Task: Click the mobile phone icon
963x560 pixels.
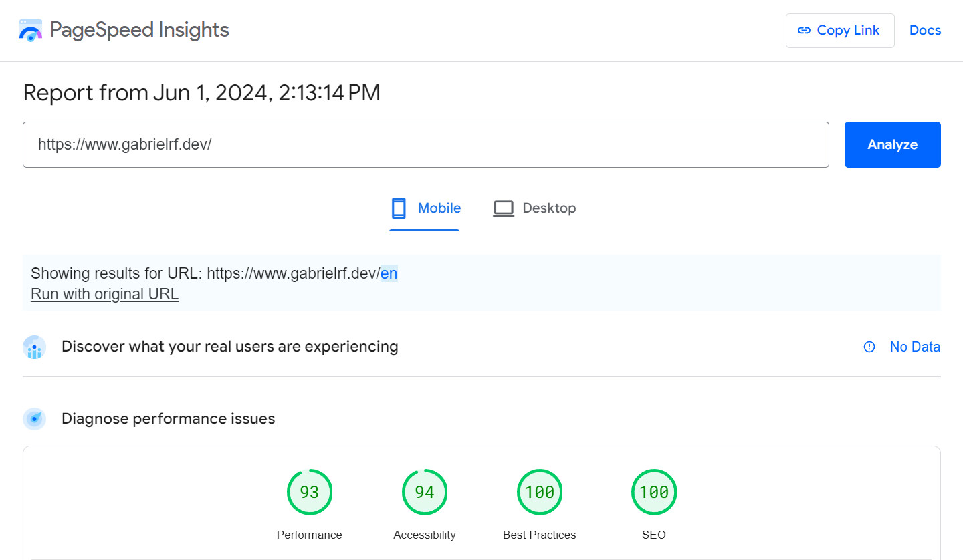Action: 399,208
